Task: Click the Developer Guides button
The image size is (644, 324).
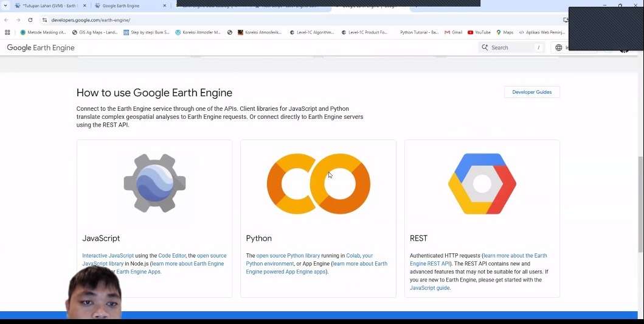Action: point(532,92)
